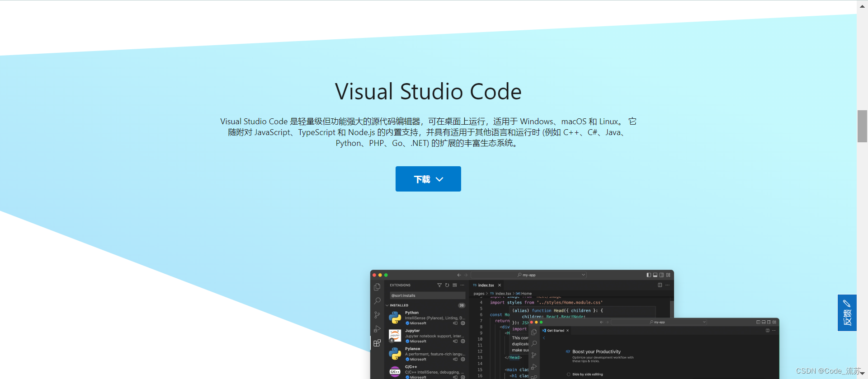This screenshot has height=379, width=868.
Task: Open Run and Debug icon in front VS Code window
Action: coord(534,367)
